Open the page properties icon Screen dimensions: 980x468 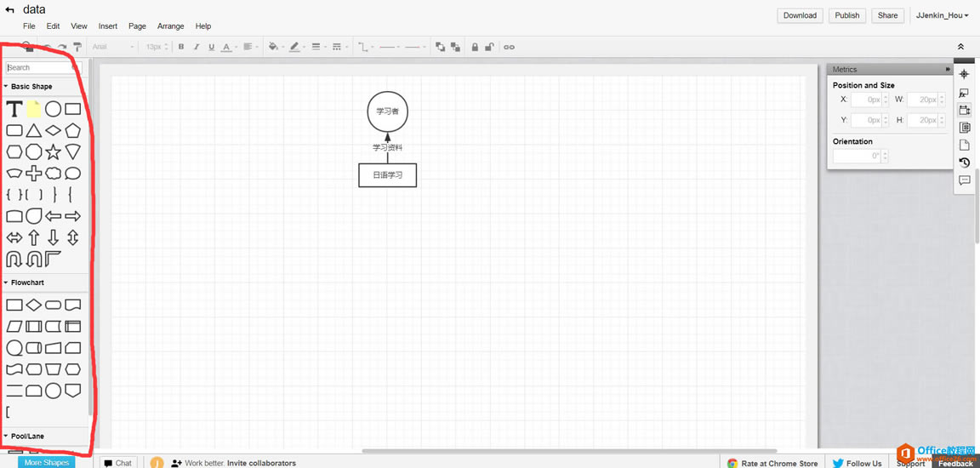965,145
